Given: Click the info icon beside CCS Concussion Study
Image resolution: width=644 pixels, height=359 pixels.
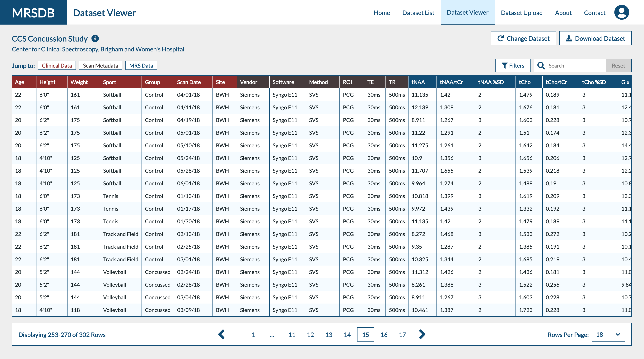Looking at the screenshot, I should pos(95,39).
